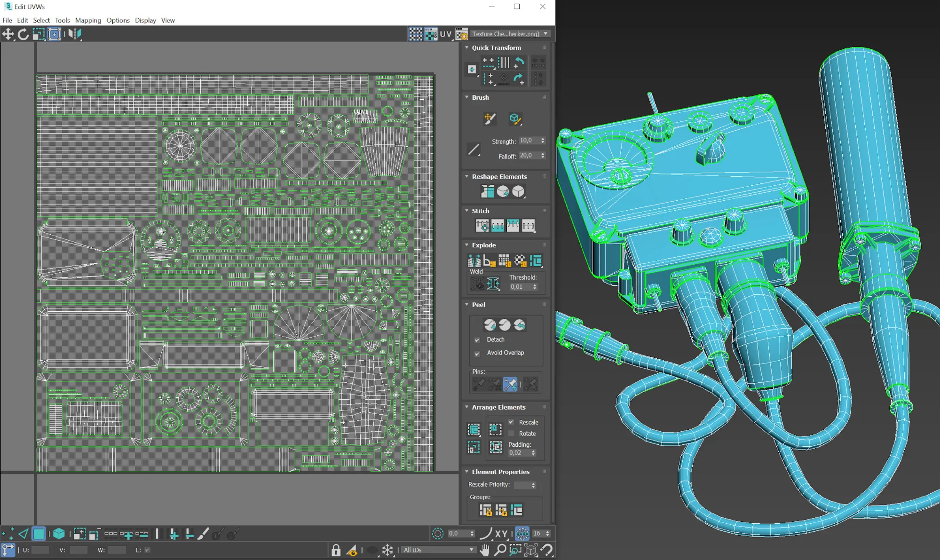Select the Rotate tool in top toolbar
Viewport: 940px width, 560px height.
[x=23, y=34]
